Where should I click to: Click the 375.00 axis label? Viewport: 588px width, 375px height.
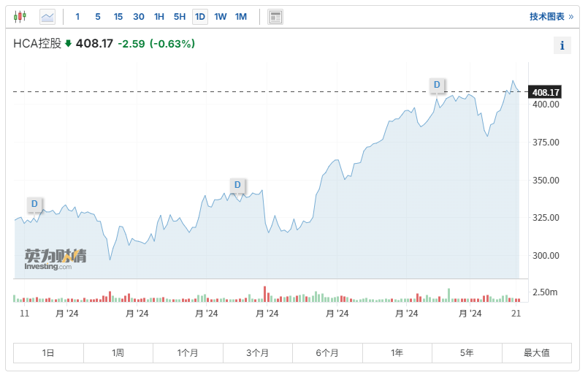click(546, 143)
